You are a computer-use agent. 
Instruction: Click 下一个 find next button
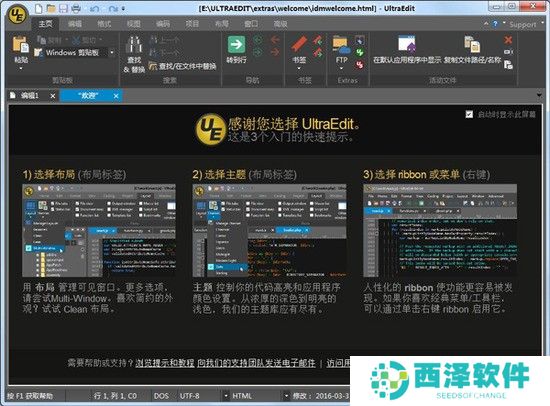(165, 53)
